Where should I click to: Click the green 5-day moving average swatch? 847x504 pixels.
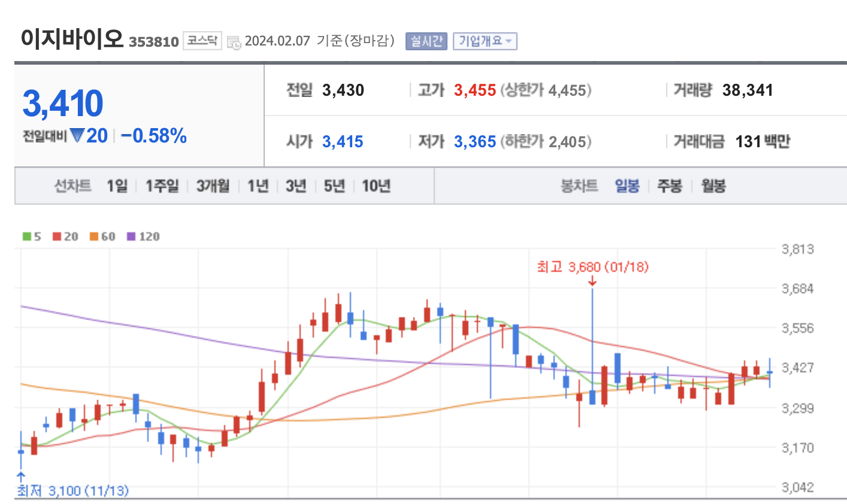point(27,236)
